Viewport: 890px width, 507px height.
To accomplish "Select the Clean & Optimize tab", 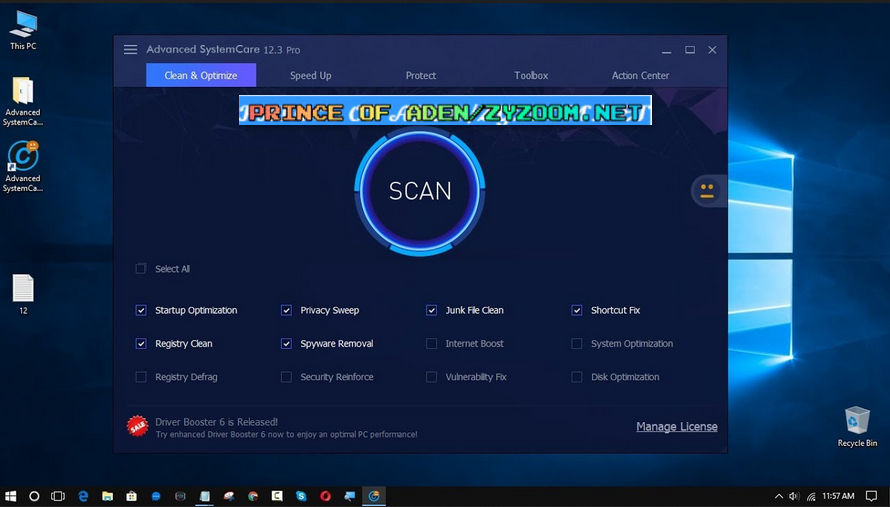I will [201, 76].
